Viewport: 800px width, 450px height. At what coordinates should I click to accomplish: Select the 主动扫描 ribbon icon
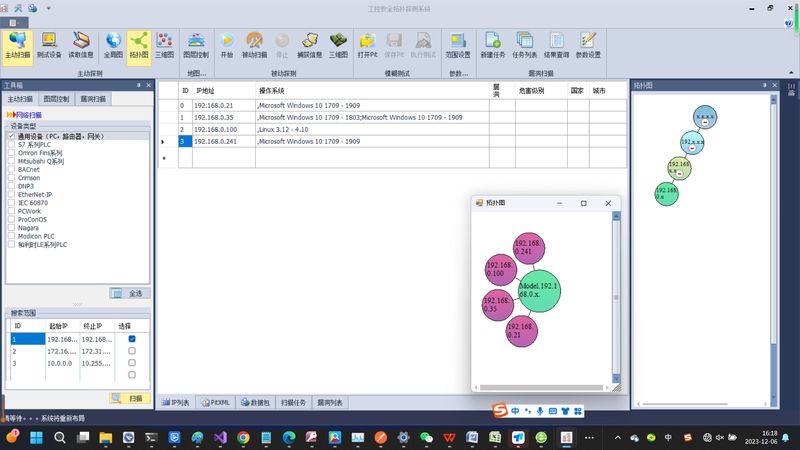18,46
